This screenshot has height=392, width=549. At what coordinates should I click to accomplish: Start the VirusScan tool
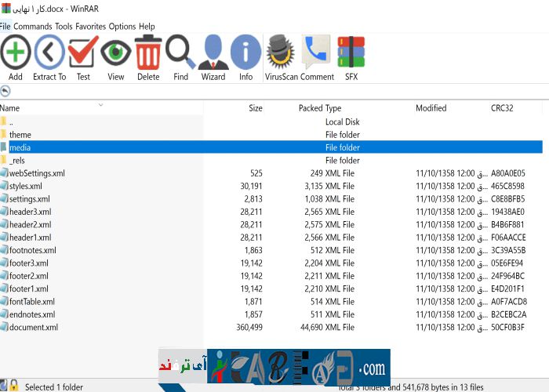(280, 53)
